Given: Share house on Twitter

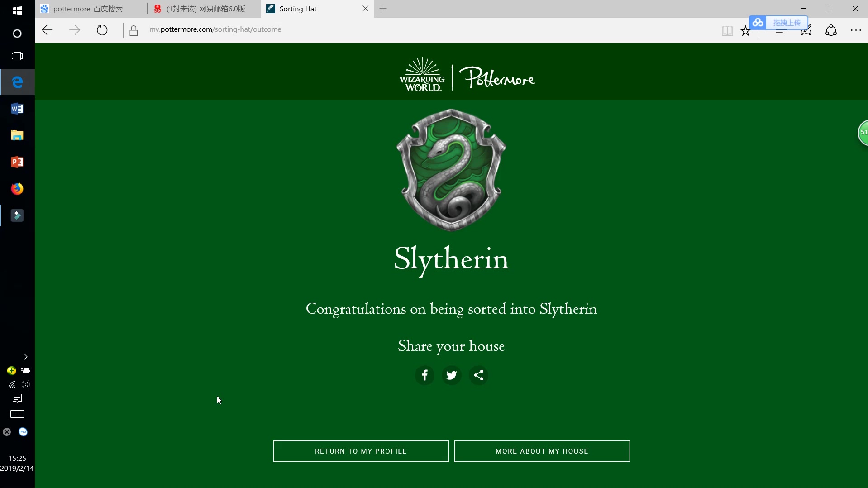Looking at the screenshot, I should pyautogui.click(x=452, y=375).
